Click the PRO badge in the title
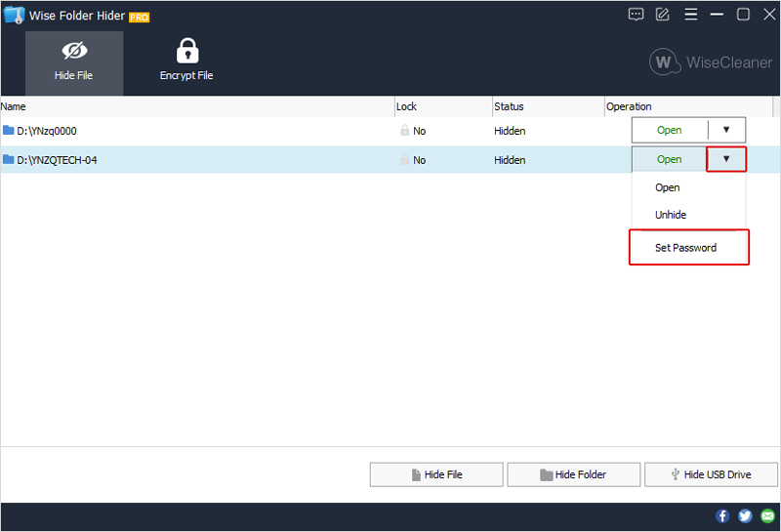Screen dimensions: 781x532 (139, 18)
